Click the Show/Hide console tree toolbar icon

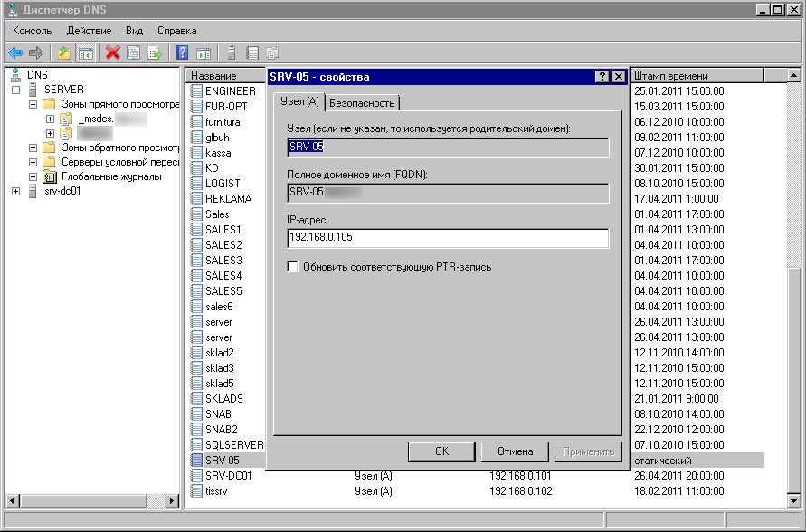(x=86, y=52)
